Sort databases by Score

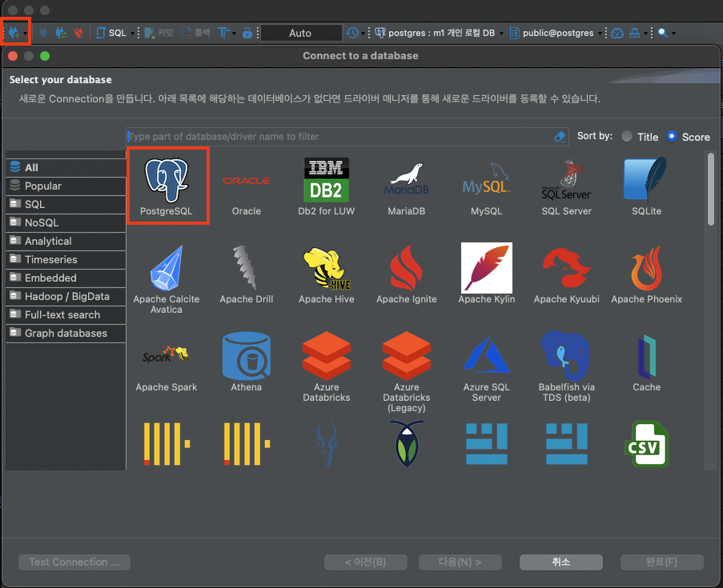tap(688, 137)
